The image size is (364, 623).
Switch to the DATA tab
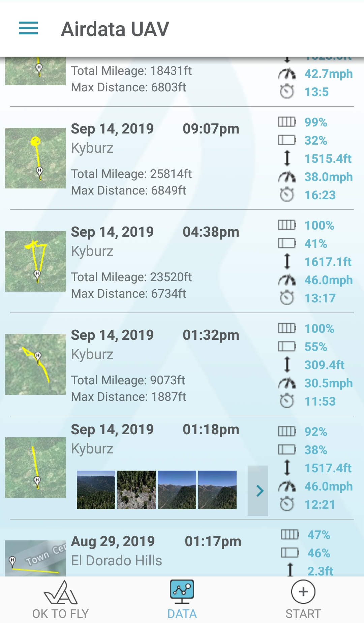pyautogui.click(x=182, y=600)
